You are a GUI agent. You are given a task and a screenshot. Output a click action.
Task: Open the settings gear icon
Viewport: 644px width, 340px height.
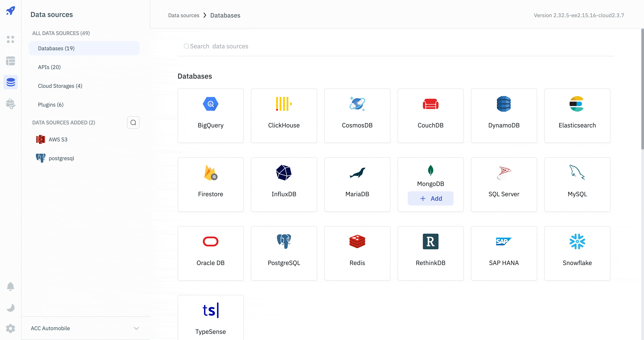point(11,328)
